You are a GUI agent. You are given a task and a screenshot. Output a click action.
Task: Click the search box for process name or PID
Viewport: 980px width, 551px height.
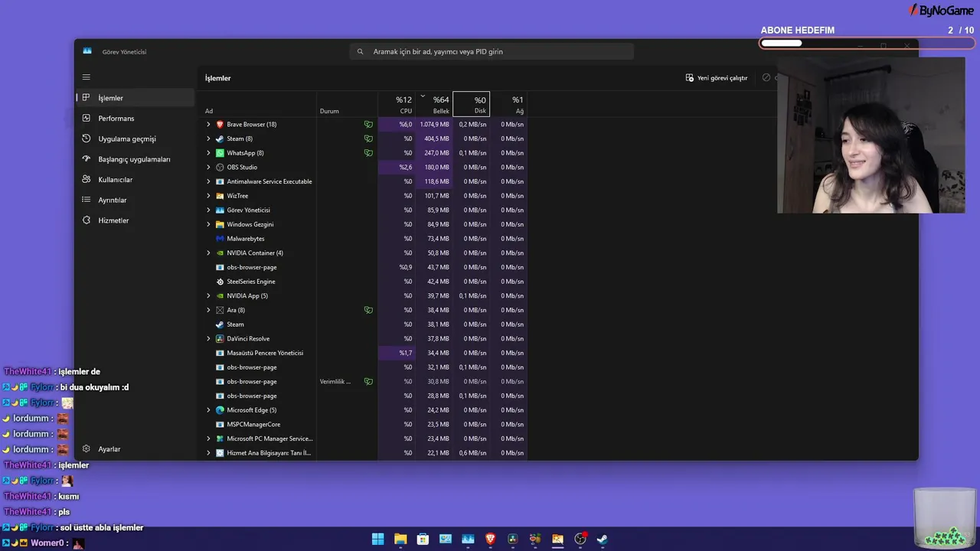pyautogui.click(x=492, y=51)
